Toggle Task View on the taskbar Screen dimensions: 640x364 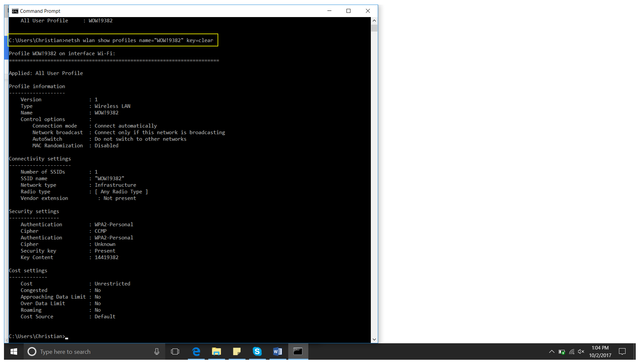click(x=175, y=351)
